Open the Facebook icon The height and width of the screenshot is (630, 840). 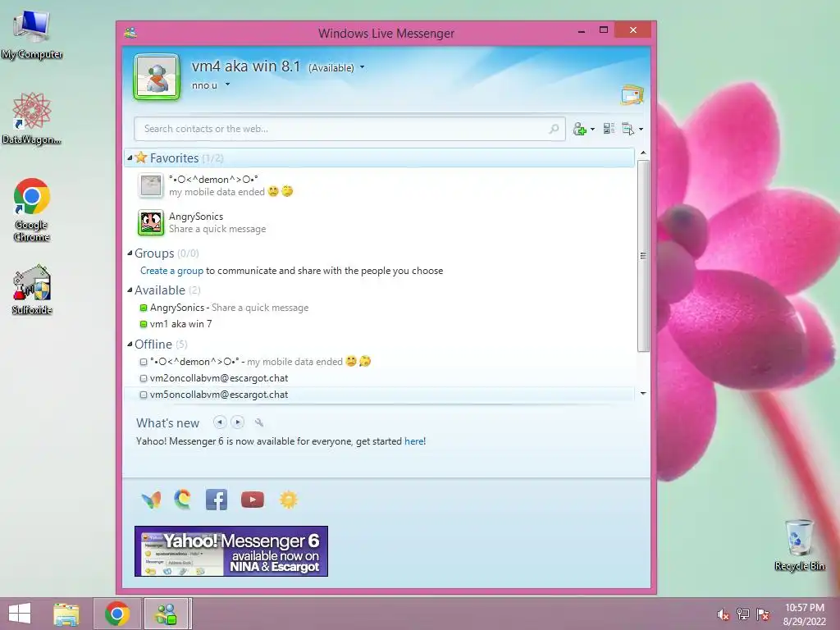(217, 500)
